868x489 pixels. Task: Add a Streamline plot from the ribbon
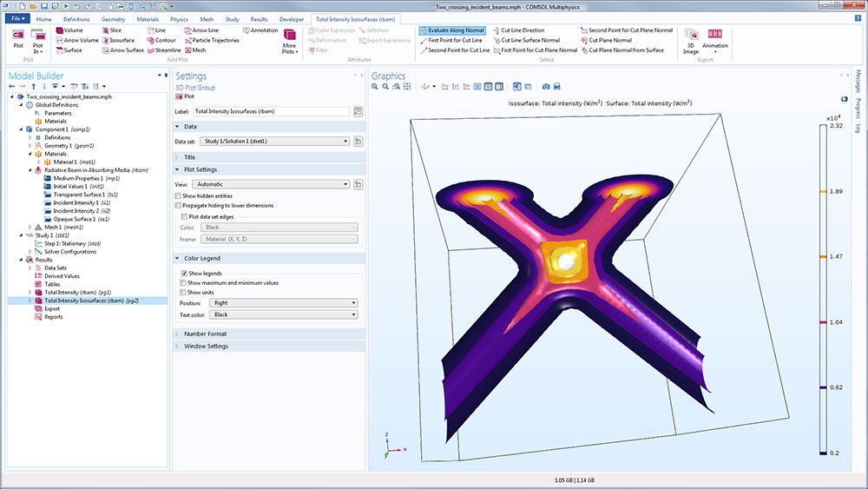pos(161,50)
